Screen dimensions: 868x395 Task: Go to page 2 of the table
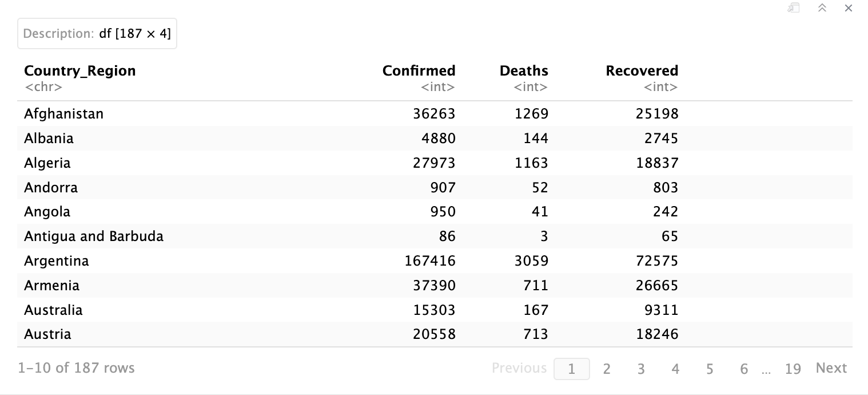click(x=607, y=369)
